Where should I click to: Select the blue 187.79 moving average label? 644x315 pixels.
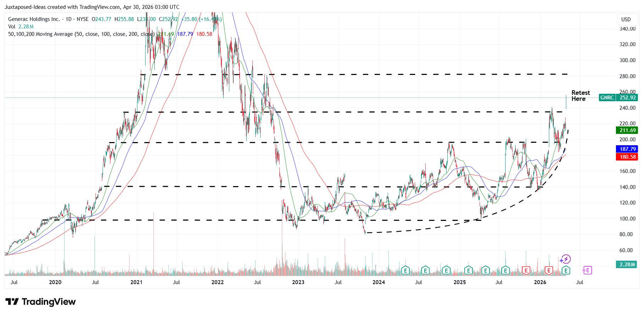(x=627, y=149)
